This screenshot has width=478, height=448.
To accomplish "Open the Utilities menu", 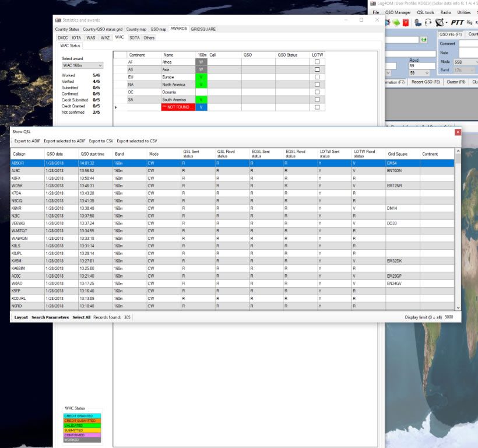I will point(464,12).
